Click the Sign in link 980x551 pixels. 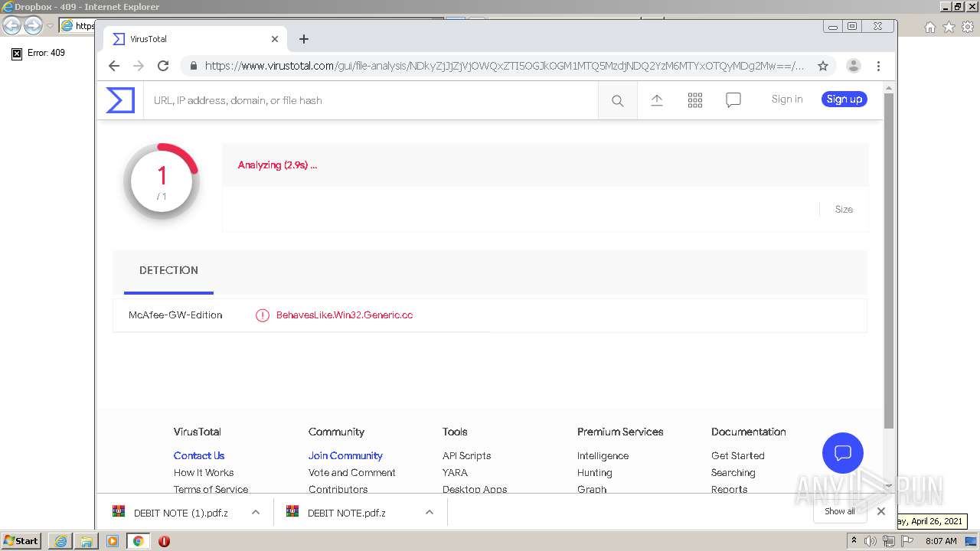[787, 99]
